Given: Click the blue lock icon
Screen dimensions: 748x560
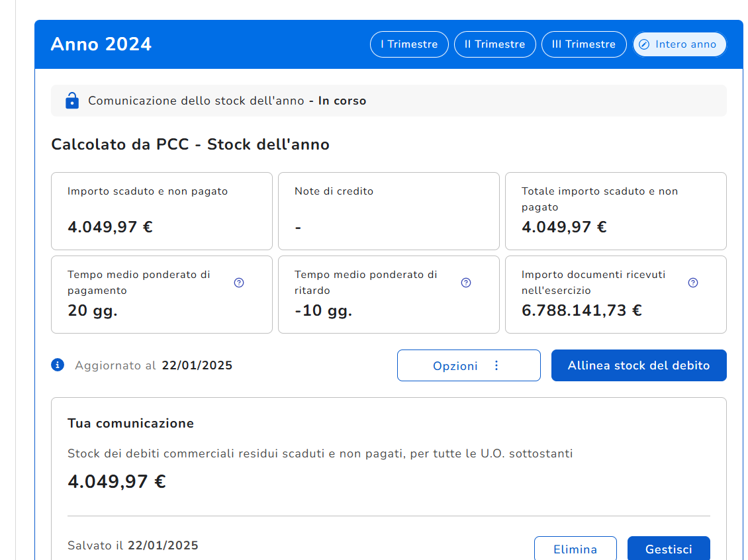Looking at the screenshot, I should click(71, 101).
